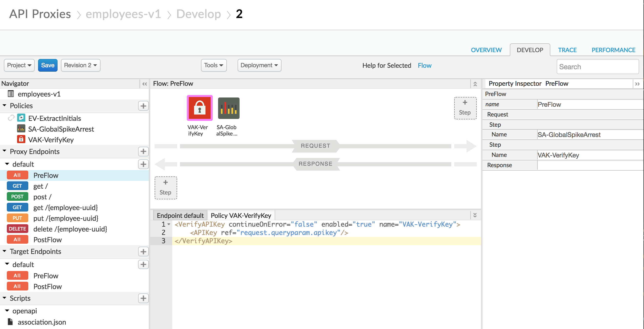Click into the Search input field

[597, 67]
